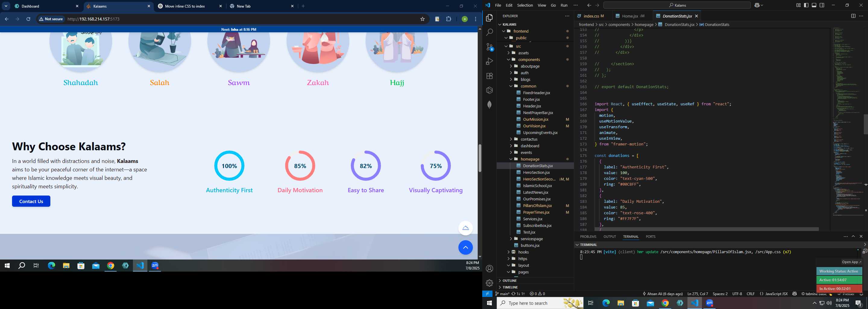This screenshot has width=868, height=309.
Task: Click the remote window icon in status bar
Action: [487, 294]
